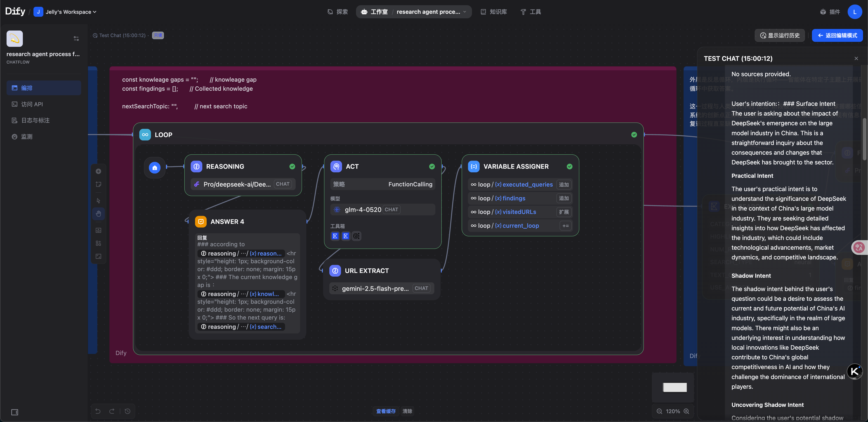Close the Test Chat panel

(x=856, y=58)
